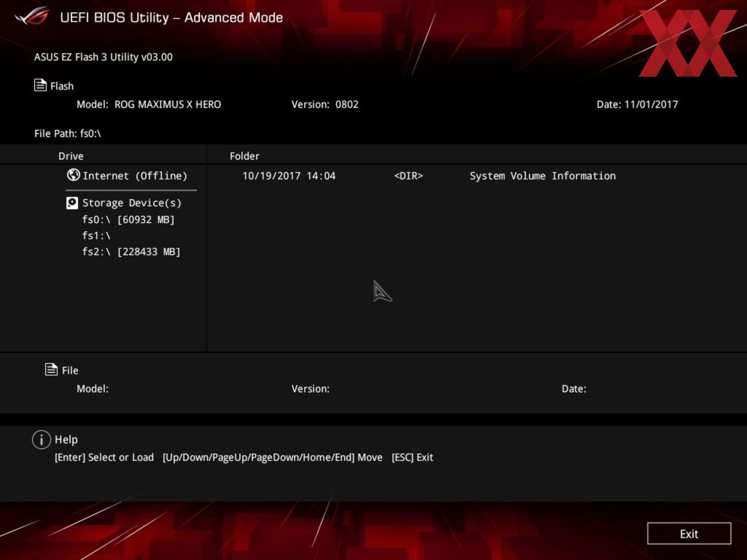Click the Exit button
Viewport: 747px width, 560px height.
point(689,534)
